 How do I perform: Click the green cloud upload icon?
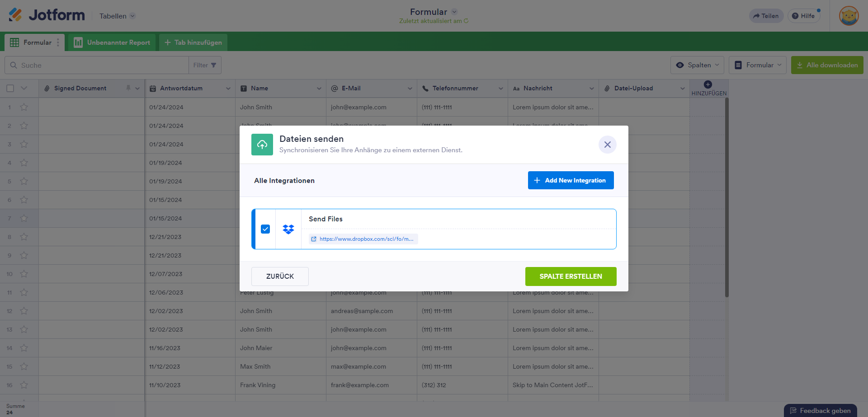coord(262,145)
